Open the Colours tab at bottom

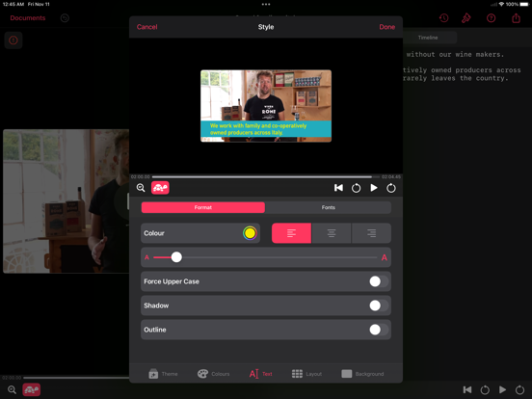(213, 374)
